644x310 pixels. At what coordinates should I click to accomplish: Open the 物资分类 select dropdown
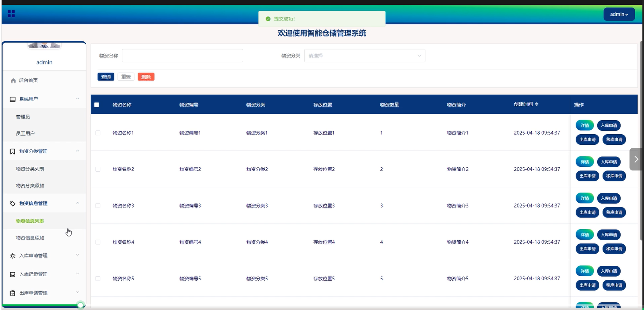[x=365, y=55]
